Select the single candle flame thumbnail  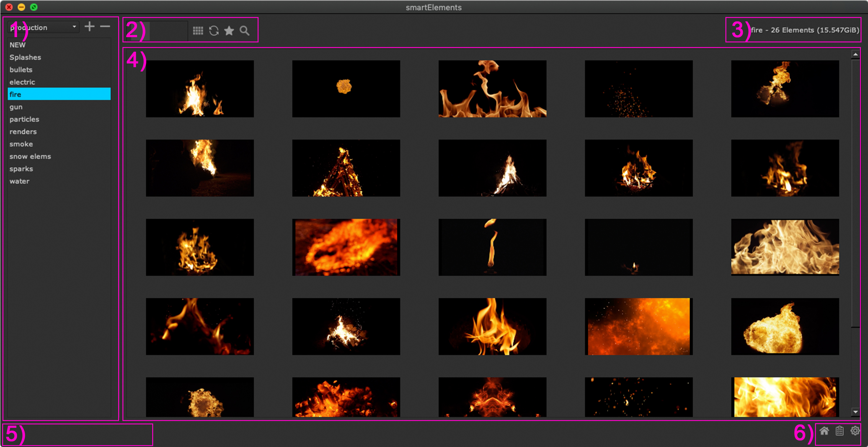492,247
